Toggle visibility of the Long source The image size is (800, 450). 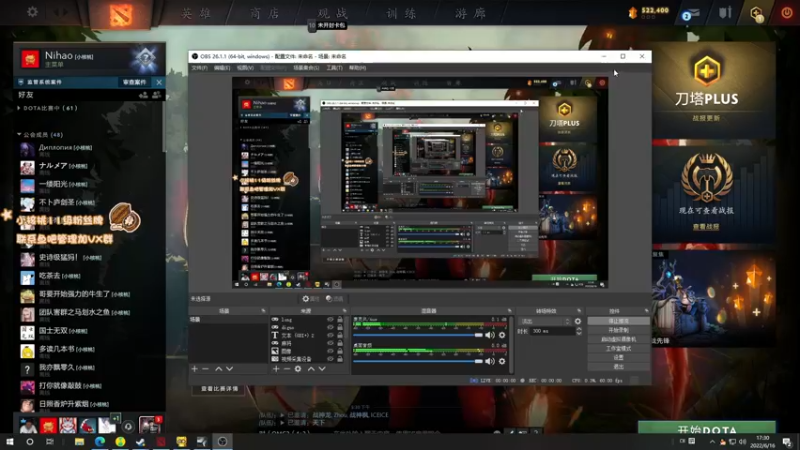pyautogui.click(x=330, y=320)
